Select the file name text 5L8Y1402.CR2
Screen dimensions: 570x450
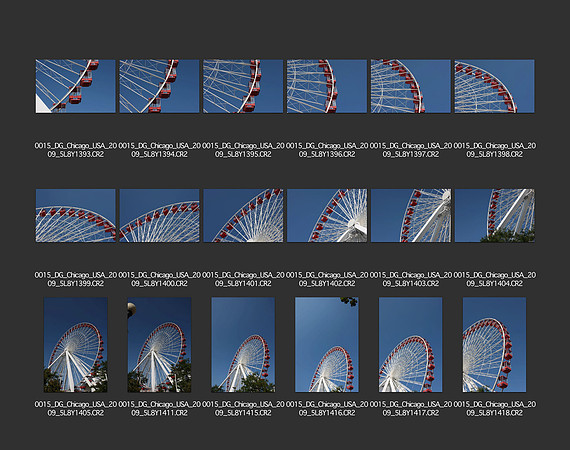[x=327, y=279]
